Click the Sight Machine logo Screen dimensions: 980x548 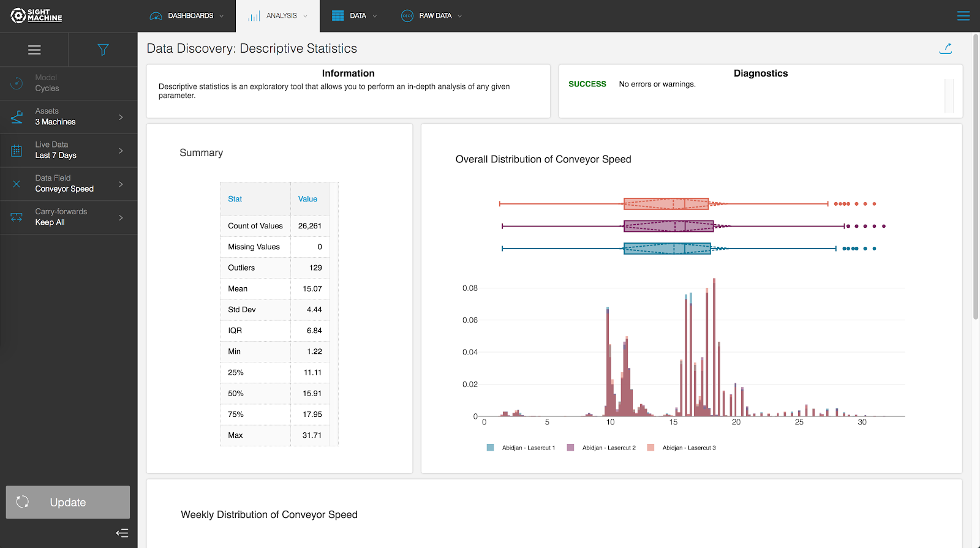click(36, 15)
